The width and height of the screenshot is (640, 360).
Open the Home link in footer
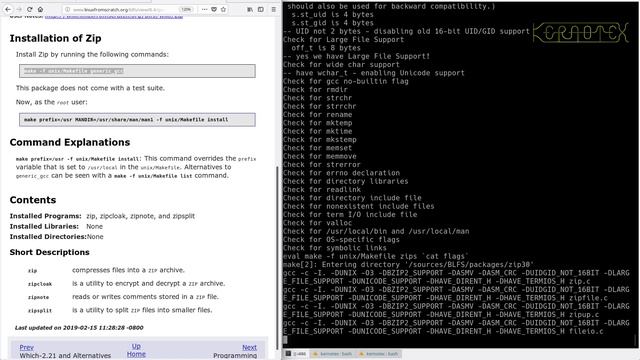pos(136,354)
